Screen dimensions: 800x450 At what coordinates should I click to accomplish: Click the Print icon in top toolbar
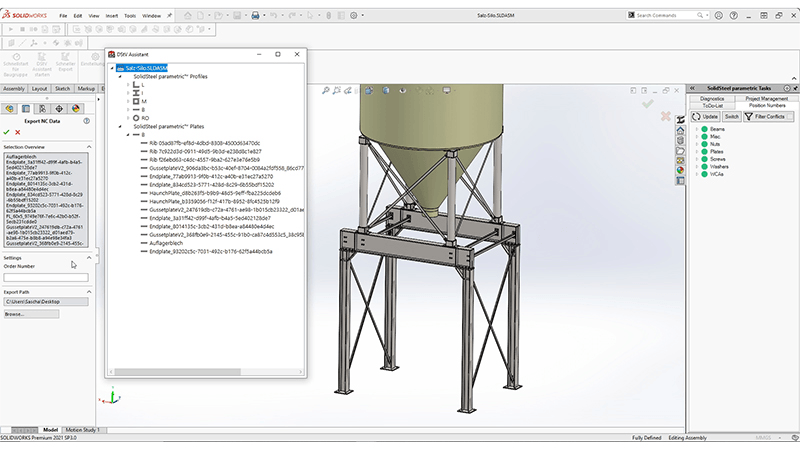coord(257,16)
